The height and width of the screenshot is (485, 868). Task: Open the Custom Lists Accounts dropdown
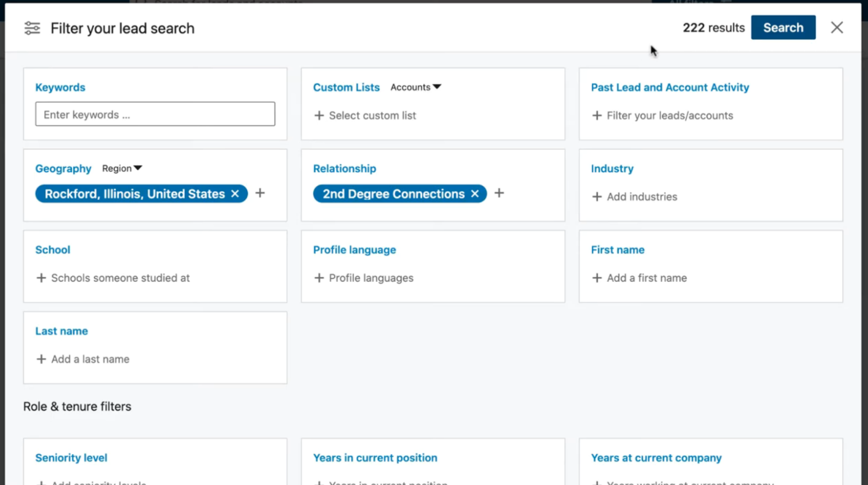[x=416, y=87]
